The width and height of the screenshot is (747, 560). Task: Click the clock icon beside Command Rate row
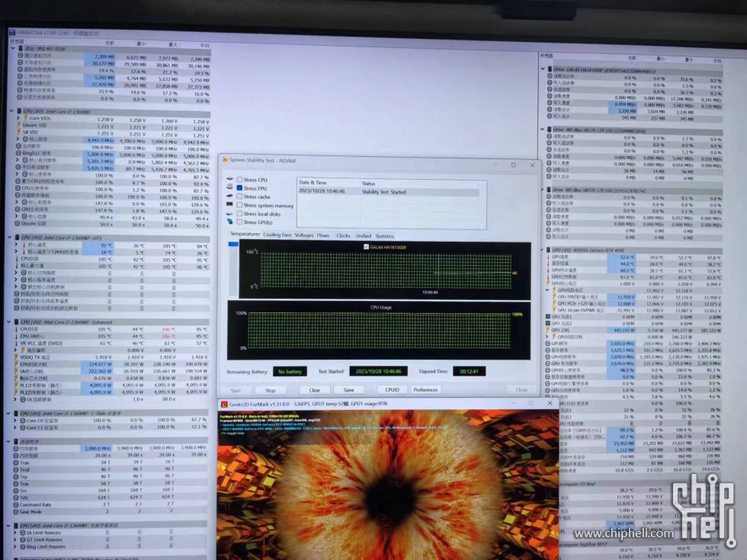[x=16, y=504]
